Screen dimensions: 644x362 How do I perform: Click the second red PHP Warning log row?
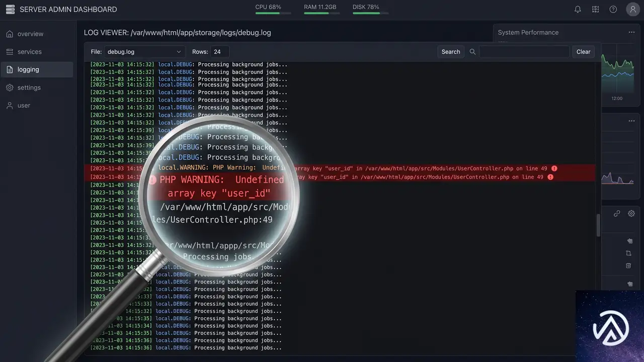click(x=340, y=177)
